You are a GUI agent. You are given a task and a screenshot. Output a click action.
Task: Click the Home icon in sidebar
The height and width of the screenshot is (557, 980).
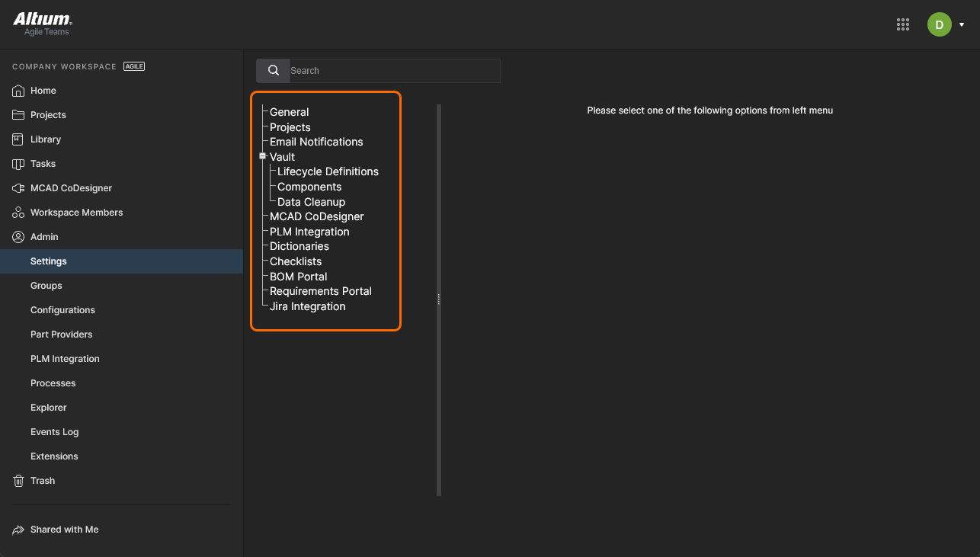pyautogui.click(x=18, y=91)
